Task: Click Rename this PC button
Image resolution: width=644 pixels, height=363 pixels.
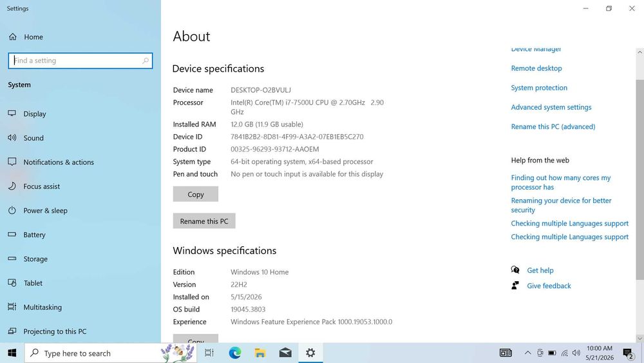Action: (204, 221)
